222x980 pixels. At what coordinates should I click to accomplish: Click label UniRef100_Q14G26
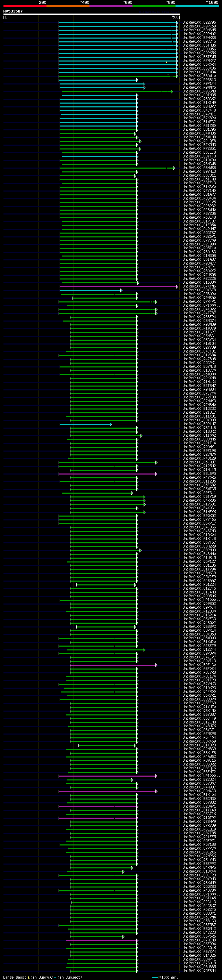click(x=199, y=956)
